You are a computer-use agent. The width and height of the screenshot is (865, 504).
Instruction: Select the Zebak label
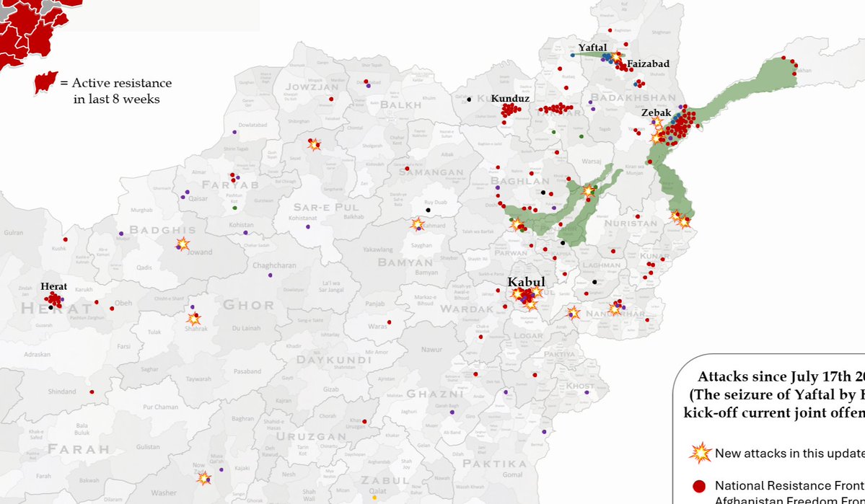coord(656,112)
